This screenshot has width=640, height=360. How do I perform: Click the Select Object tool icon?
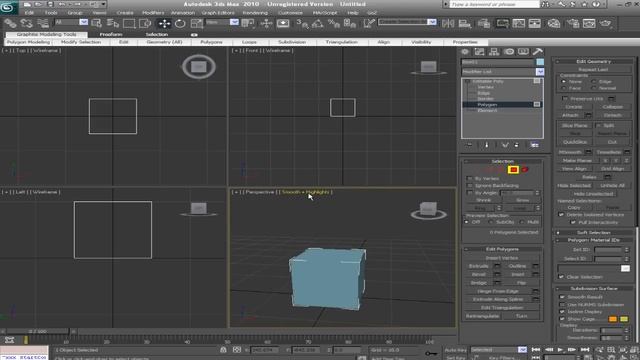(x=97, y=23)
